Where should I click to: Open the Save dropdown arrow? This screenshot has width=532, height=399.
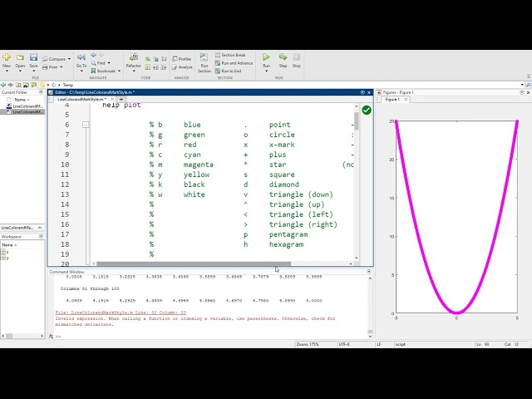click(x=33, y=71)
